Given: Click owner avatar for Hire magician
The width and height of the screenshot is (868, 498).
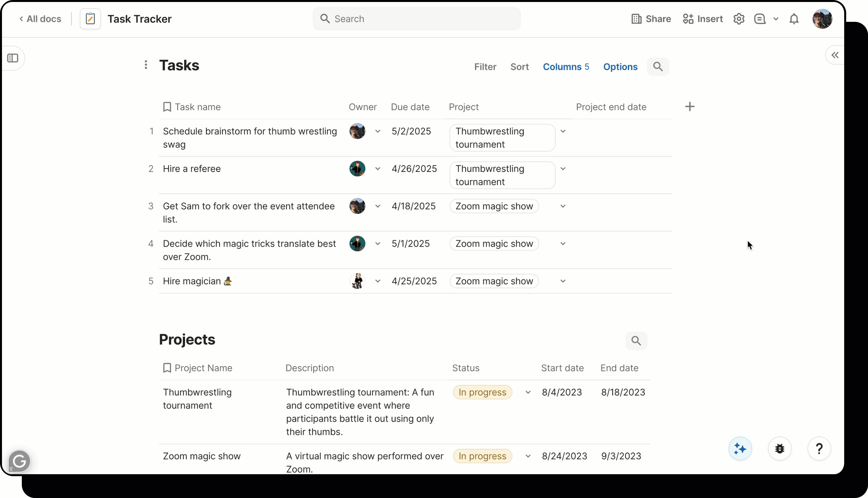Looking at the screenshot, I should (x=357, y=281).
